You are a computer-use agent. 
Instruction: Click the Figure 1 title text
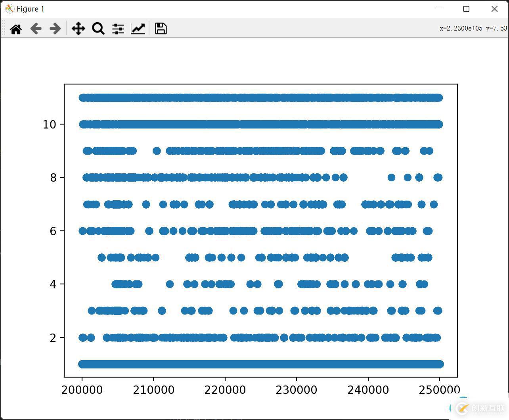coord(31,9)
